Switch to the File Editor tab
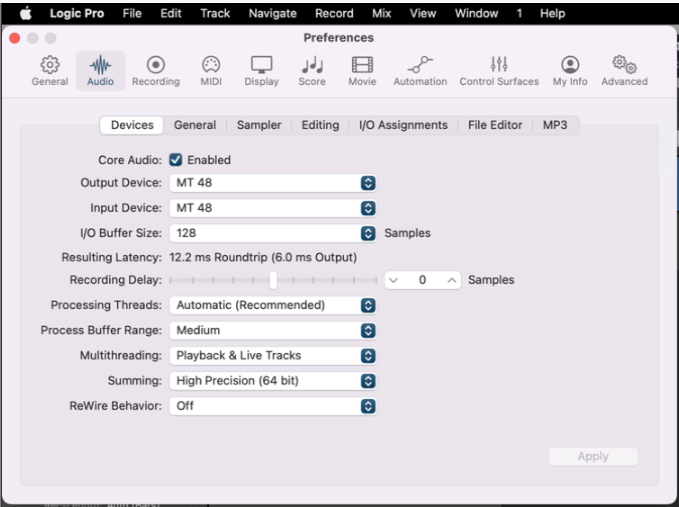The height and width of the screenshot is (507, 679). (x=495, y=125)
